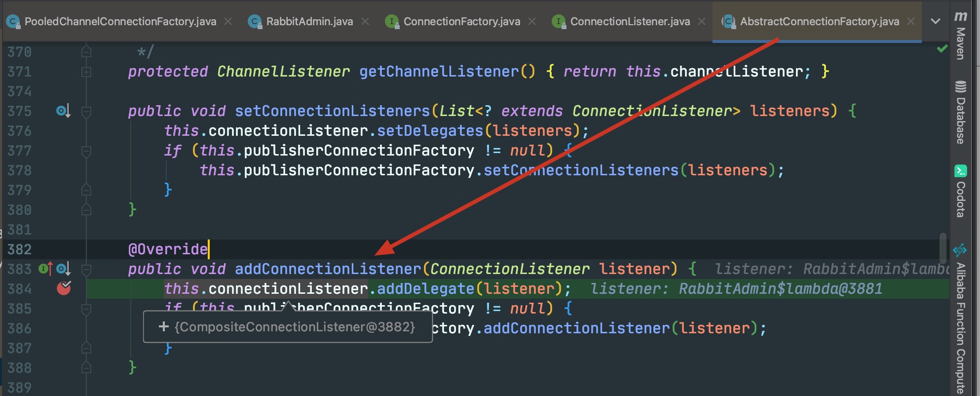Open the RabbitAdmin.java editor tab
Screen dimensions: 980x396
[x=309, y=21]
